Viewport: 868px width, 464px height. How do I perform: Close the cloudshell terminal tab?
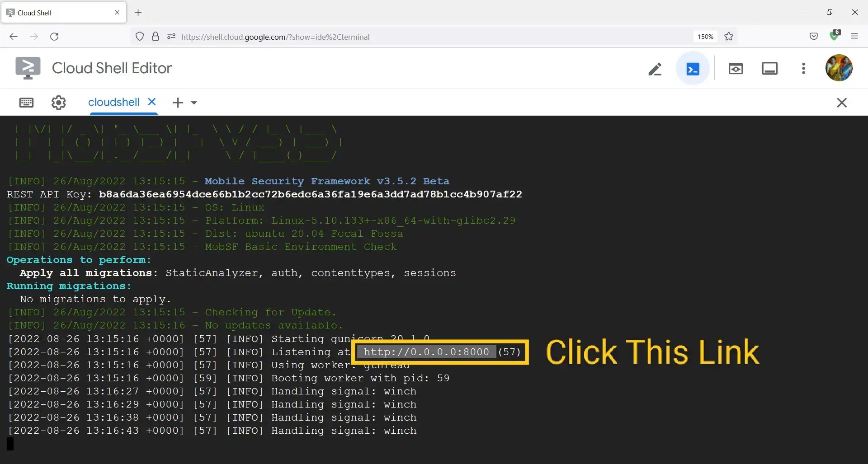[x=152, y=102]
